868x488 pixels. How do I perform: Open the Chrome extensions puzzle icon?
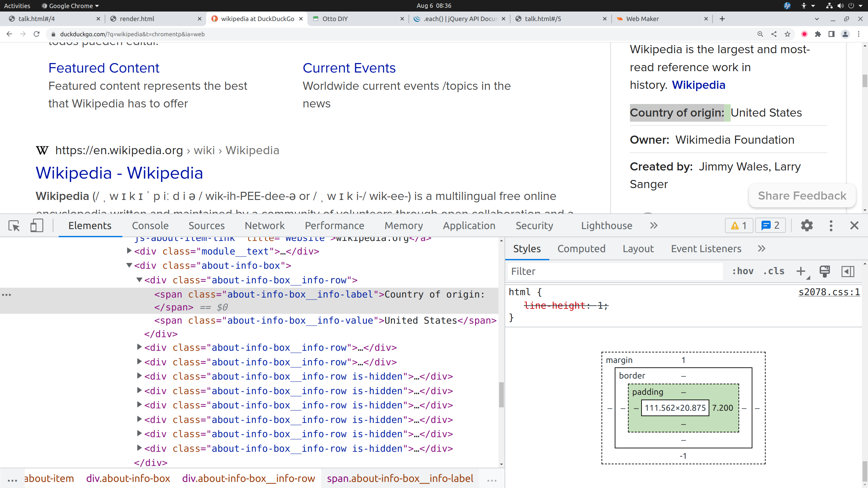click(x=818, y=34)
